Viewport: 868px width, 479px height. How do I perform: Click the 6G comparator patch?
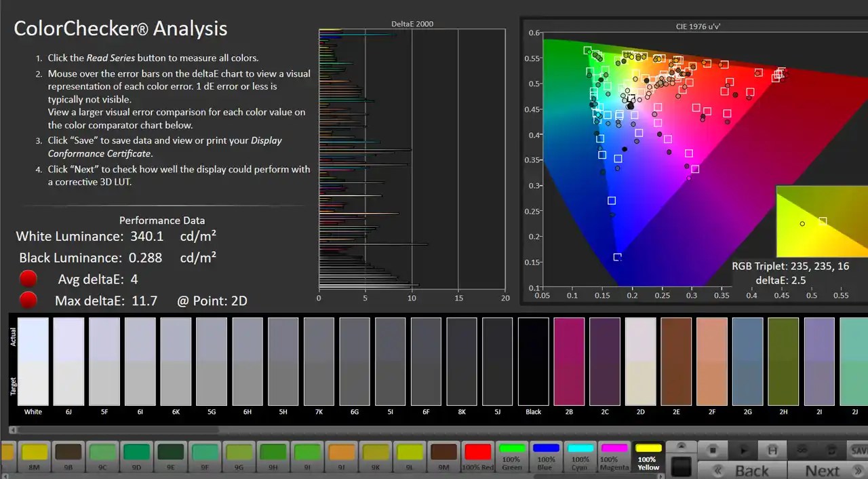click(355, 362)
